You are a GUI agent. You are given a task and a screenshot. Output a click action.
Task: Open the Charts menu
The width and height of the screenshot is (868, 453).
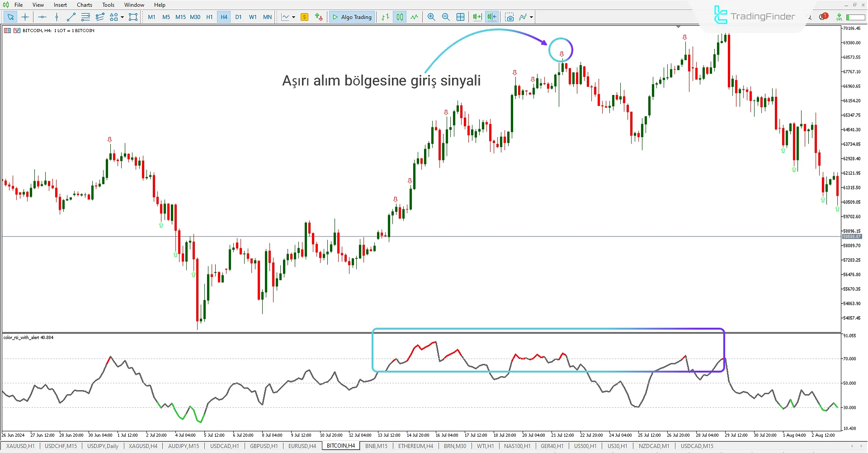84,5
